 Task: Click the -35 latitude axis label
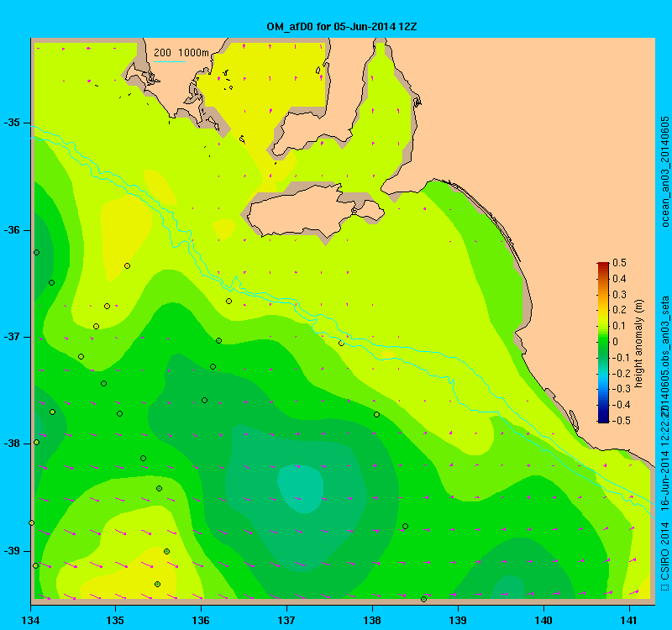tap(12, 123)
